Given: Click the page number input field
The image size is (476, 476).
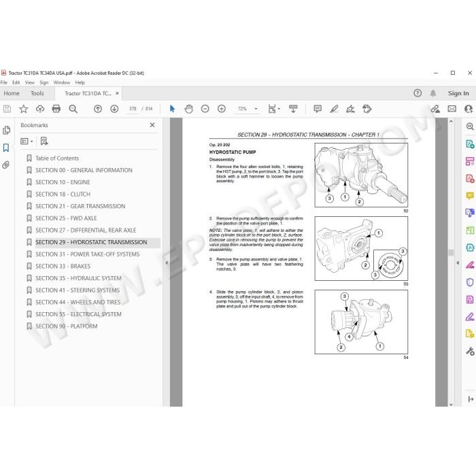Looking at the screenshot, I should pos(133,109).
